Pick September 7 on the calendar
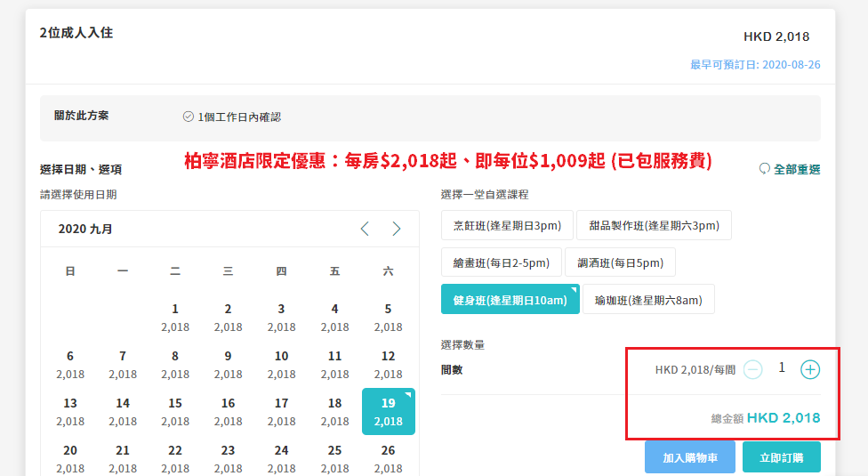This screenshot has width=868, height=476. tap(123, 364)
